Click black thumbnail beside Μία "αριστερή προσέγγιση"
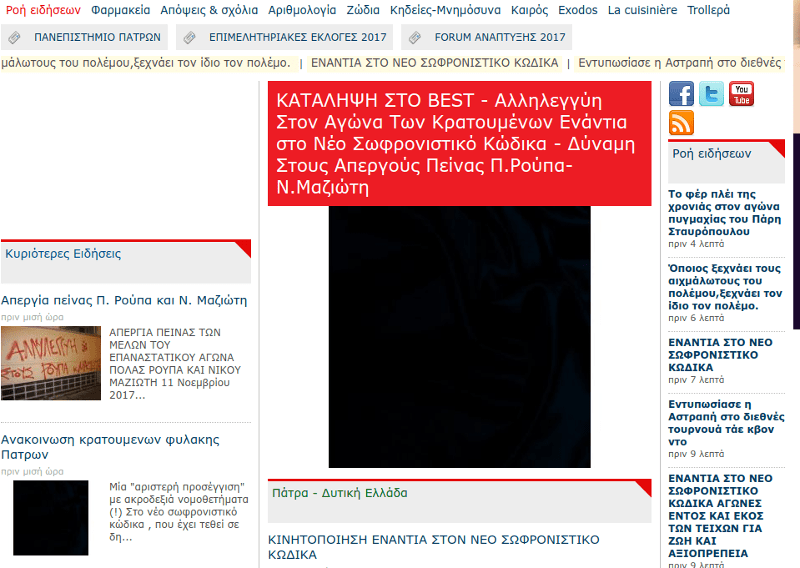This screenshot has height=568, width=800. [x=51, y=517]
